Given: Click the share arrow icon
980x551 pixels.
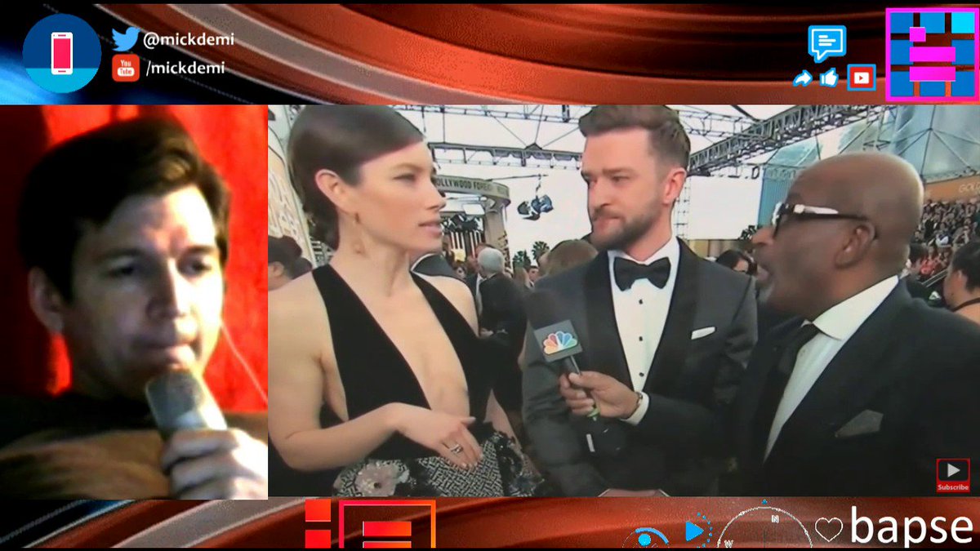Looking at the screenshot, I should click(803, 78).
